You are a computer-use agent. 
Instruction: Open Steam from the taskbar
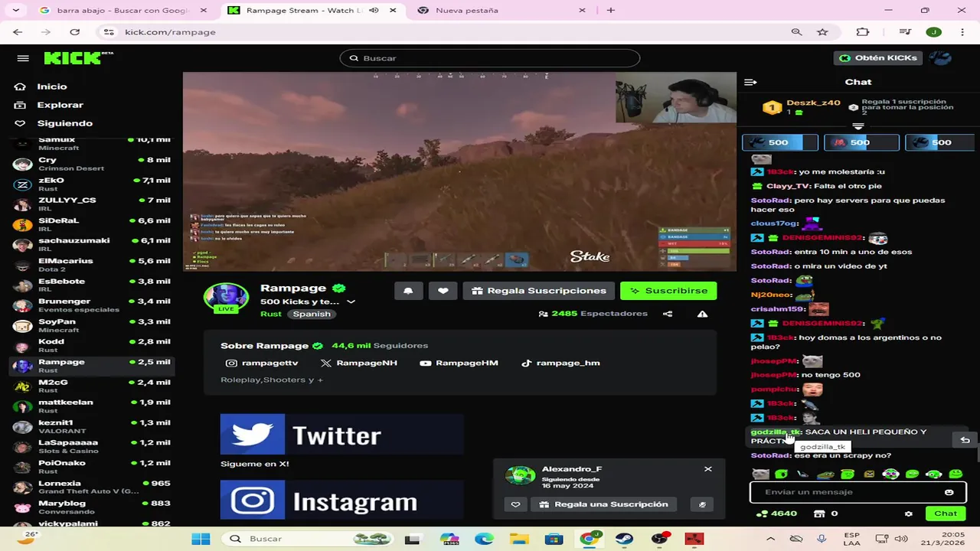coord(624,539)
